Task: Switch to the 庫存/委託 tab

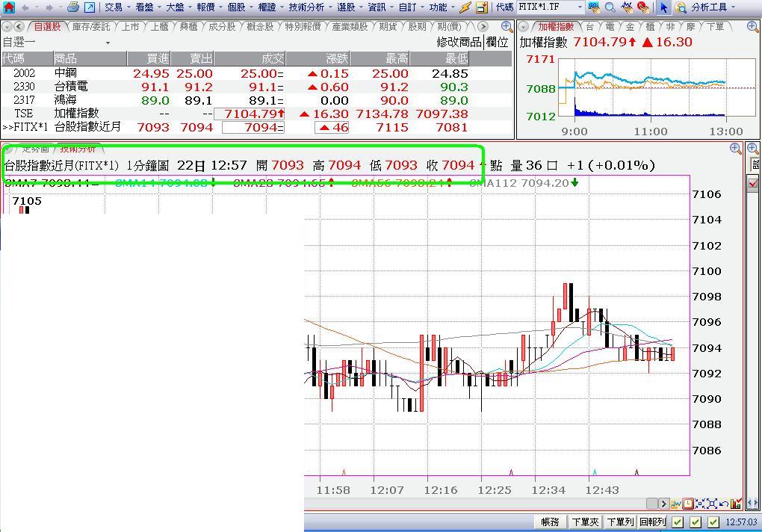Action: [91, 27]
